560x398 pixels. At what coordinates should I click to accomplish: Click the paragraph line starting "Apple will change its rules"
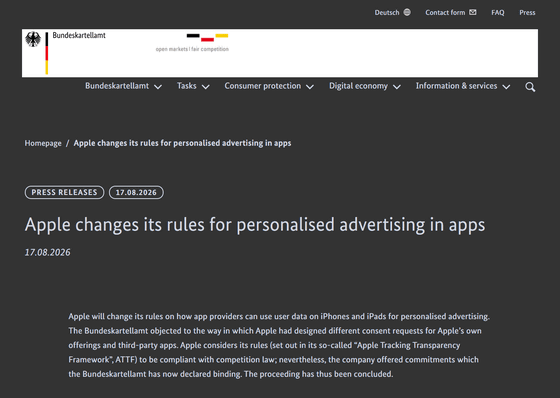(x=279, y=317)
